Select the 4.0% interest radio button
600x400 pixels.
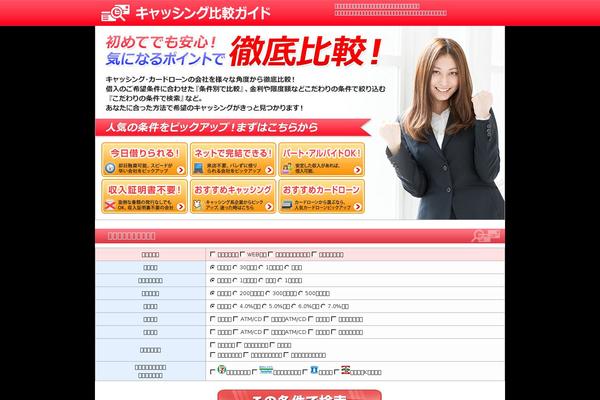click(235, 306)
